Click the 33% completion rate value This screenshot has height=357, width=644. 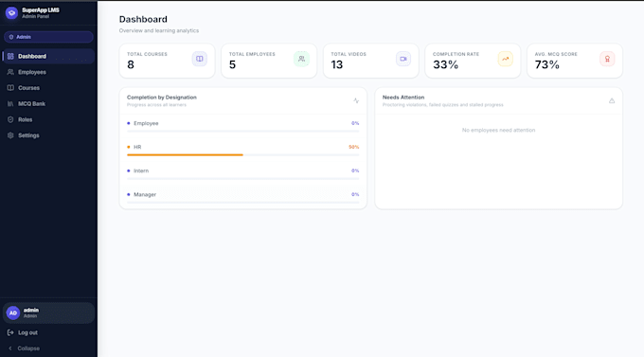[x=446, y=65]
